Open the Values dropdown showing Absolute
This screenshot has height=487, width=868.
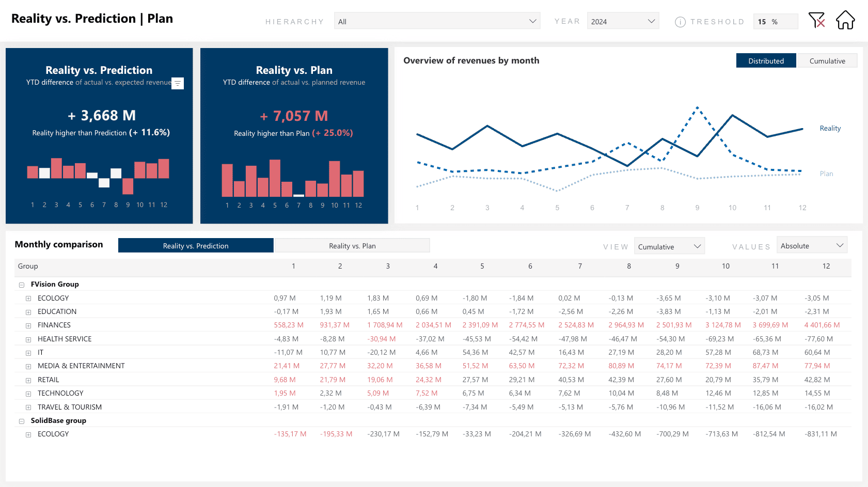pos(812,245)
